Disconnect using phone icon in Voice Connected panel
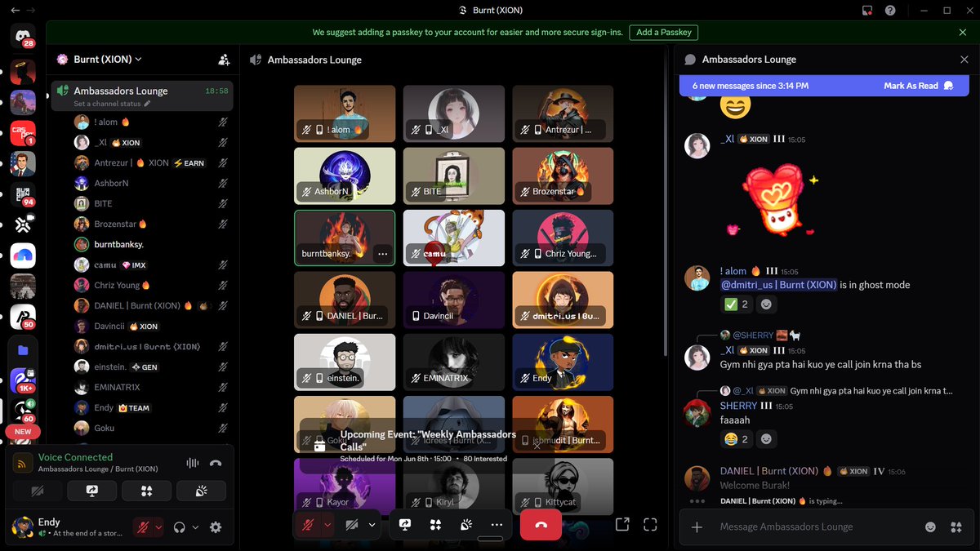Image resolution: width=980 pixels, height=551 pixels. 216,463
